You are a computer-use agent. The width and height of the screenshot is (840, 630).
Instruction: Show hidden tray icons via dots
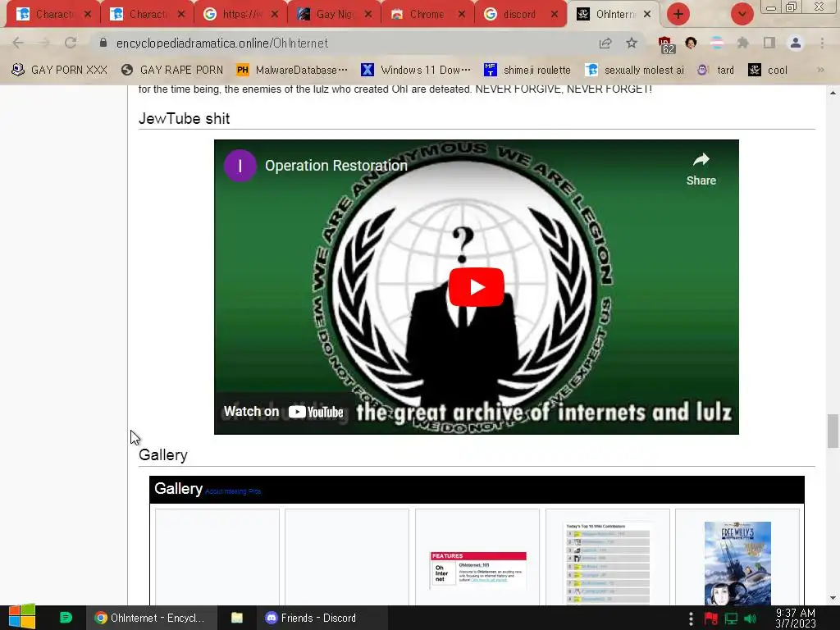(x=691, y=619)
